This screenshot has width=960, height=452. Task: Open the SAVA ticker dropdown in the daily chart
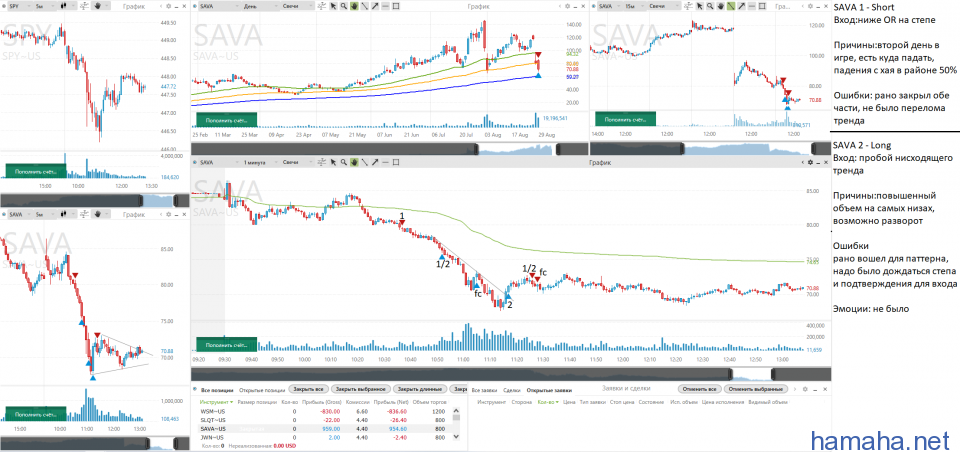(x=222, y=6)
